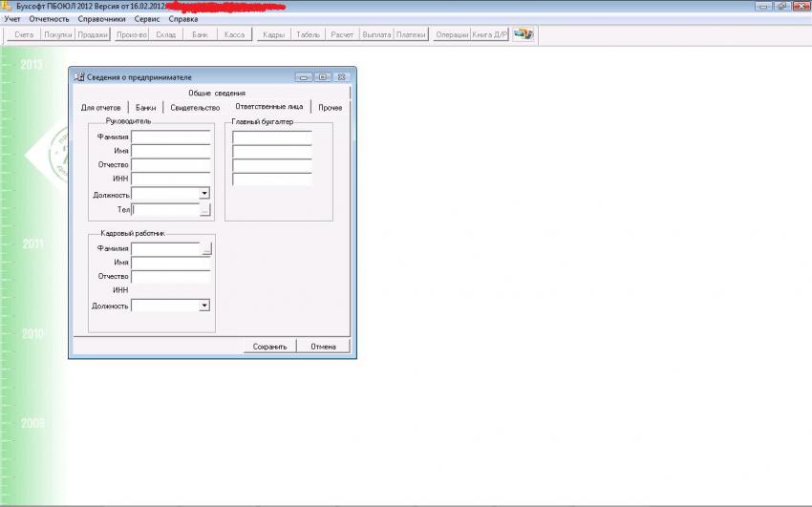Select the Прочее tab
Viewport: 812px width, 507px height.
point(330,108)
